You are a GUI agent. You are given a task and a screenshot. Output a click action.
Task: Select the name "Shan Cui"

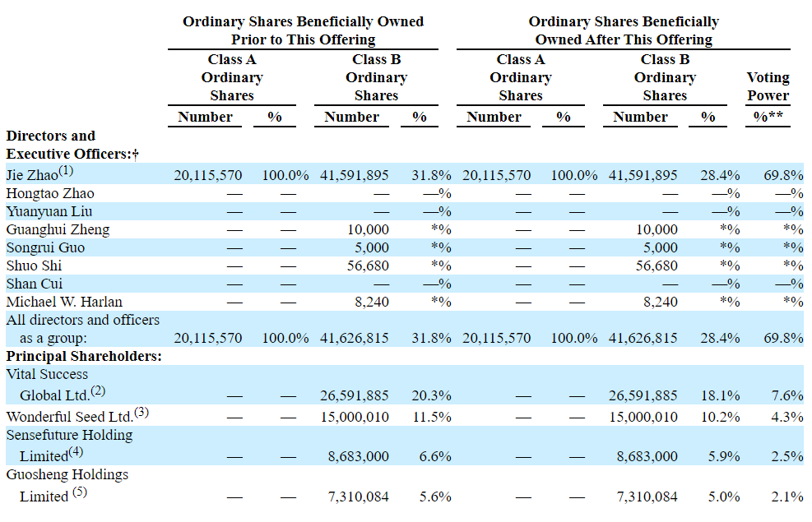click(x=35, y=284)
